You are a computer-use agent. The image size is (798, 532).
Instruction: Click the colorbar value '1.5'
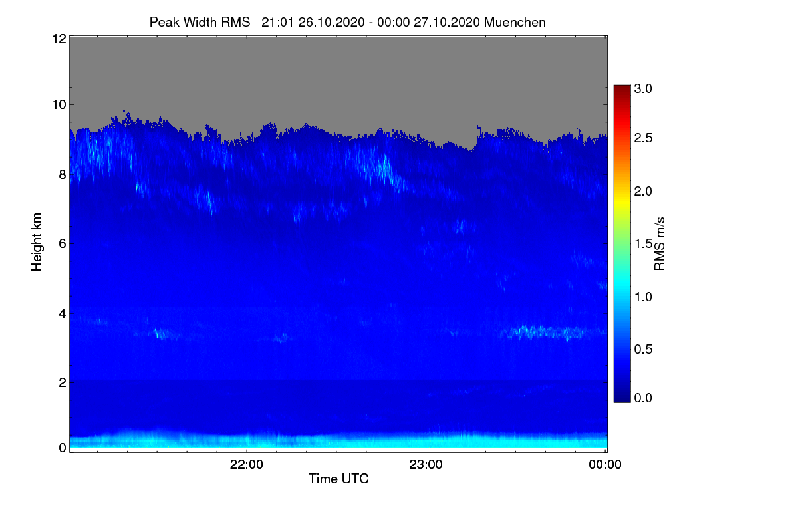tap(642, 244)
